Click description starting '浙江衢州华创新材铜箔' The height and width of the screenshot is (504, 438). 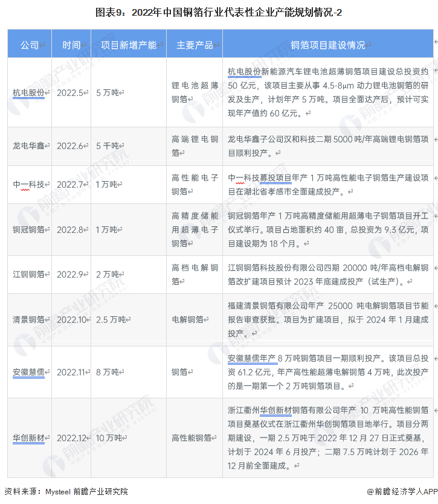point(328,438)
